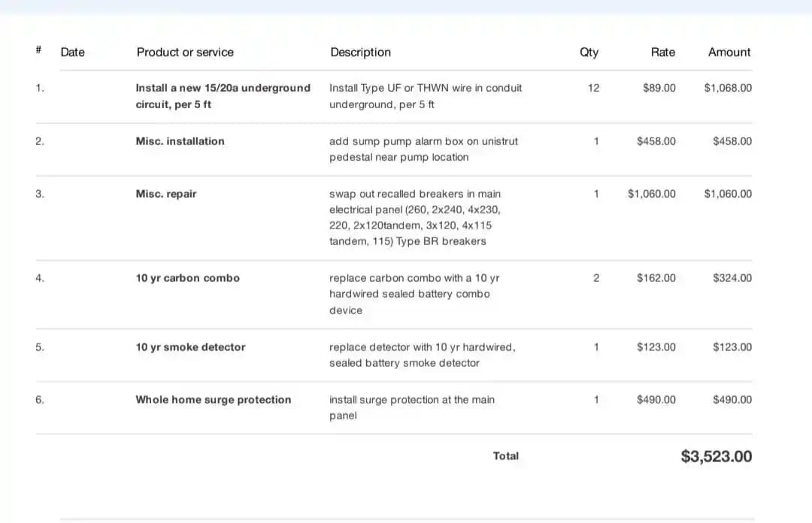812x523 pixels.
Task: Click the 10 yr carbon combo item
Action: [x=187, y=278]
